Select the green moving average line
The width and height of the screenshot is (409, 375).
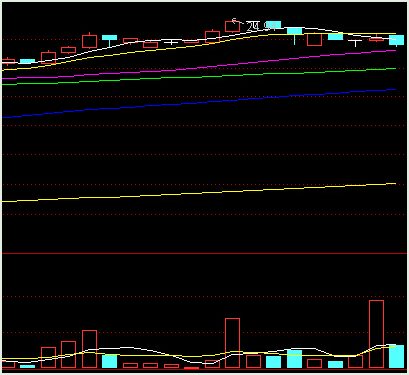[199, 77]
